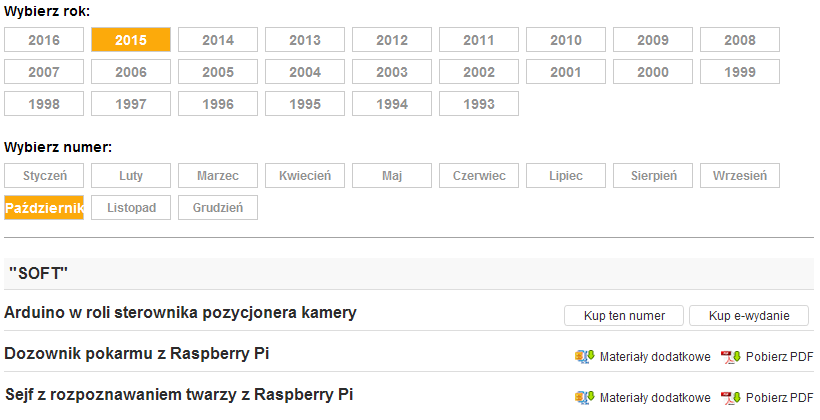This screenshot has height=420, width=820.
Task: Click download icon beside Sejf Materiały dodatkowe
Action: (584, 397)
